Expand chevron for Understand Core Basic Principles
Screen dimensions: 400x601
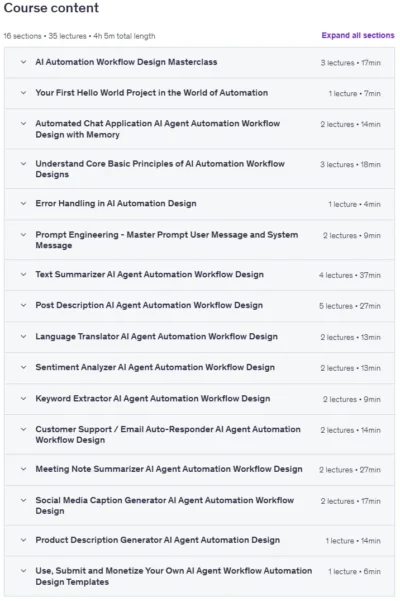tap(23, 164)
